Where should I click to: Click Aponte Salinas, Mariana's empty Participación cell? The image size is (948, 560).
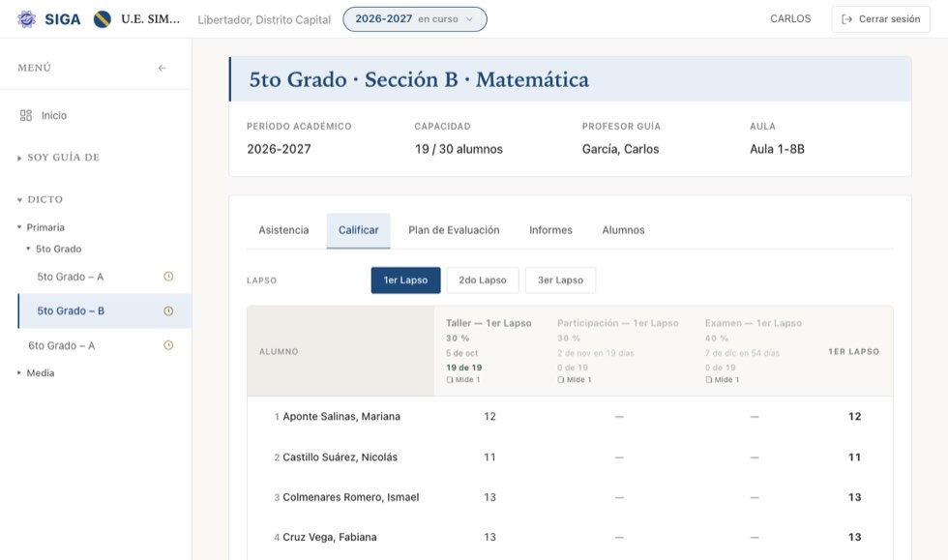point(619,417)
